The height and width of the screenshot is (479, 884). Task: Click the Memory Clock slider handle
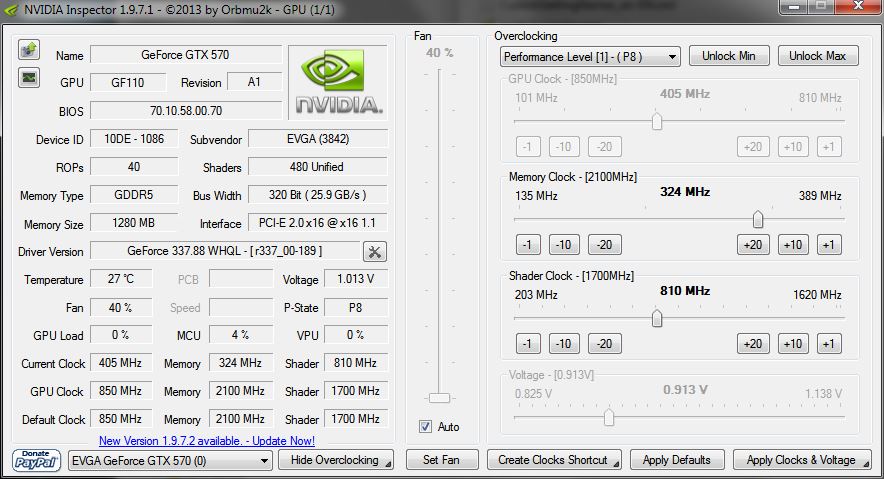tap(758, 219)
